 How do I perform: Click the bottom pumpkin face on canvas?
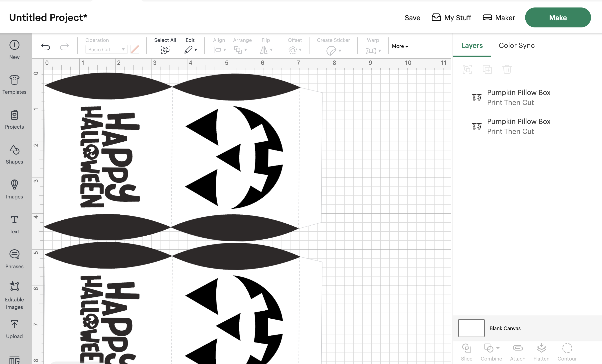(x=234, y=320)
